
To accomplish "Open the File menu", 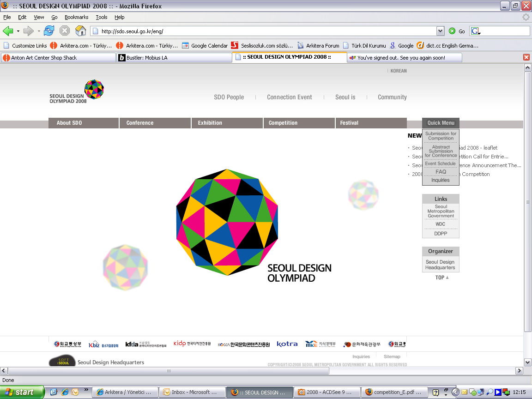I will [7, 17].
